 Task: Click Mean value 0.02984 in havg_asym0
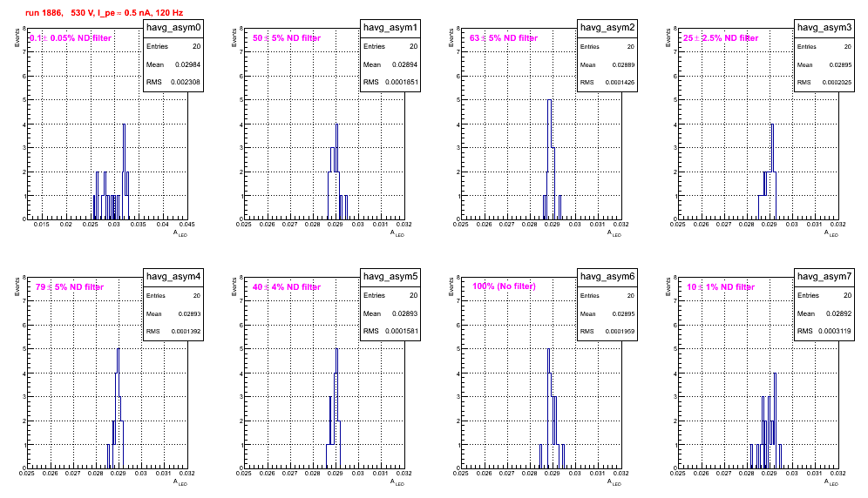[187, 64]
